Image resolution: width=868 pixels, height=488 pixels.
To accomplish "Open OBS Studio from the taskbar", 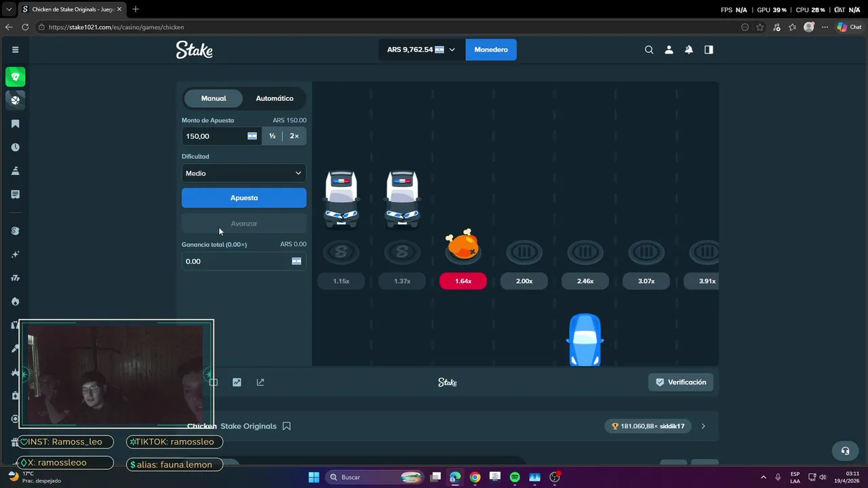I will (555, 477).
